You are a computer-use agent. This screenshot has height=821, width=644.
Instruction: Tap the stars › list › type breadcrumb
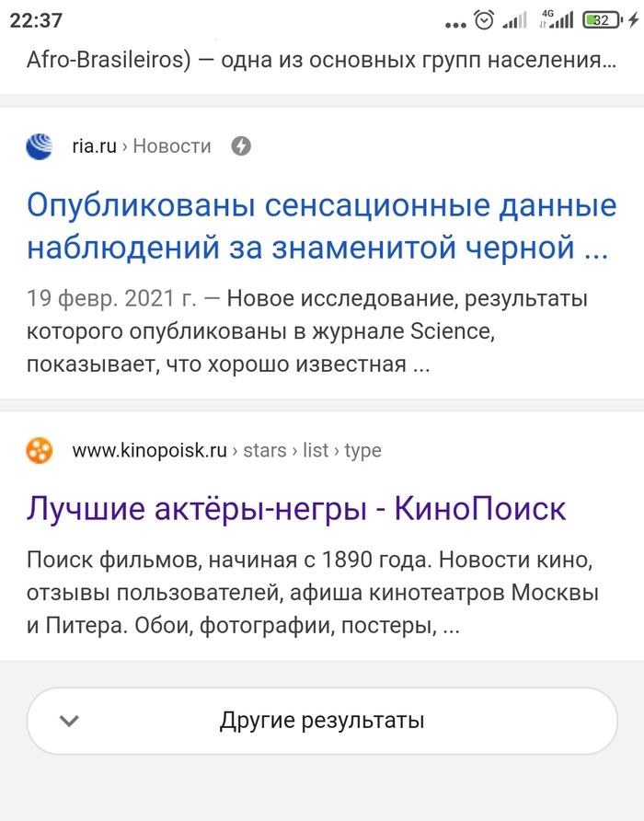tap(311, 450)
